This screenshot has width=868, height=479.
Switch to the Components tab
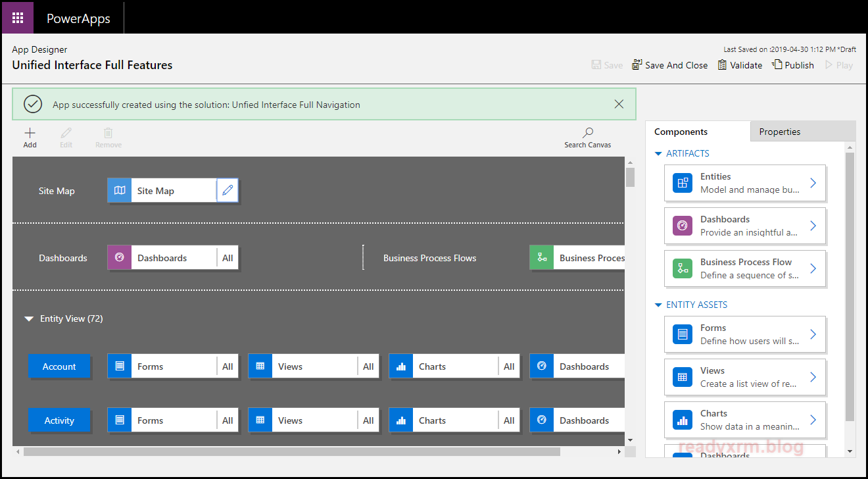pyautogui.click(x=681, y=132)
